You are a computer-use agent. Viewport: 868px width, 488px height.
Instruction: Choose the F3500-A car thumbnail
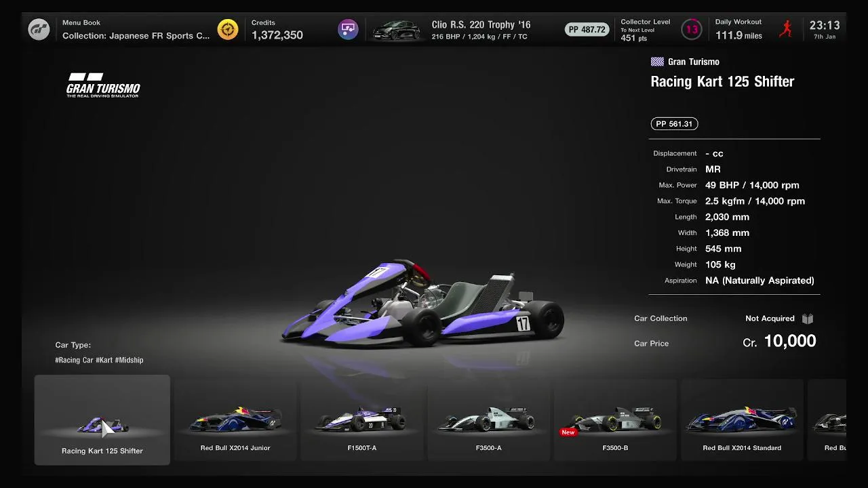pyautogui.click(x=489, y=420)
